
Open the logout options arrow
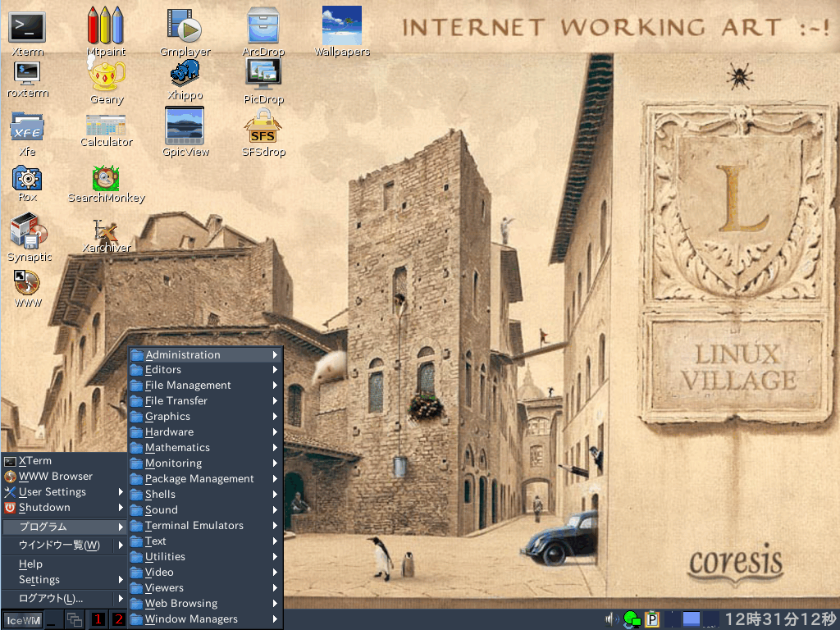[121, 599]
